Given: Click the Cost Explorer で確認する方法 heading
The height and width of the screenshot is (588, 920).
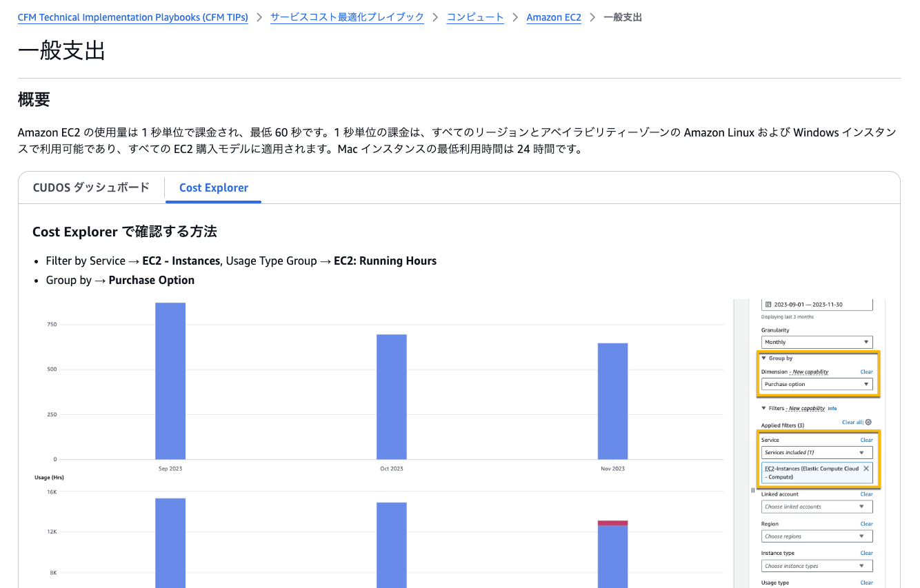Looking at the screenshot, I should pyautogui.click(x=125, y=232).
